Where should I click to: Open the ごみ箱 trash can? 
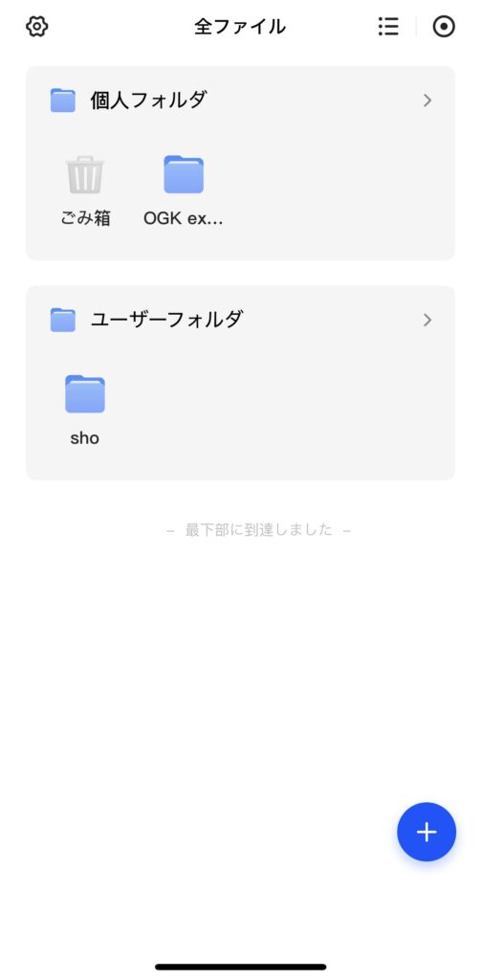tap(85, 174)
